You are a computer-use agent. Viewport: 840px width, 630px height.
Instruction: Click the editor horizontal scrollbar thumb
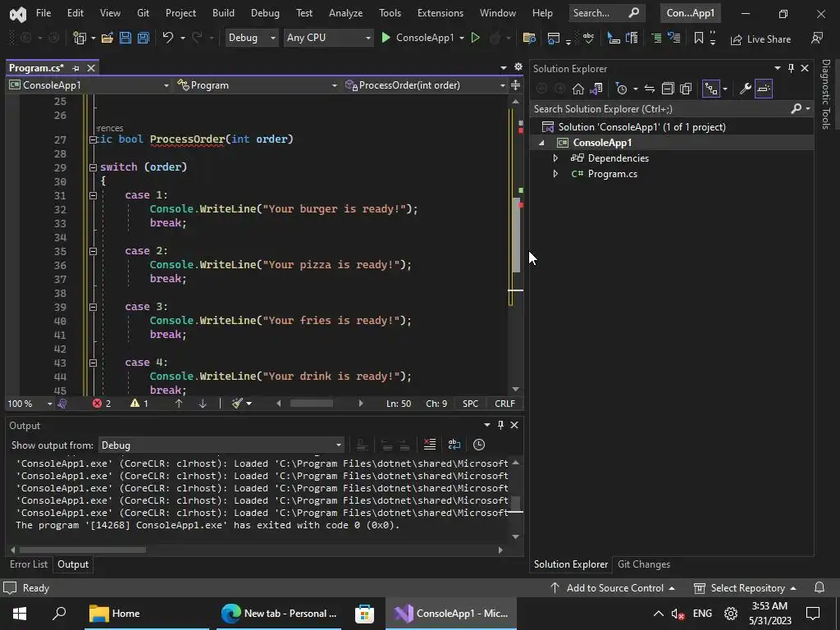pos(311,404)
